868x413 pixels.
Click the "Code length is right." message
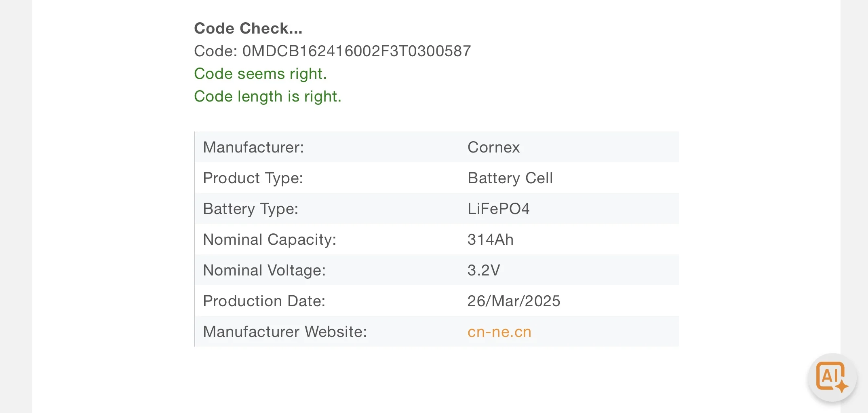click(x=268, y=96)
